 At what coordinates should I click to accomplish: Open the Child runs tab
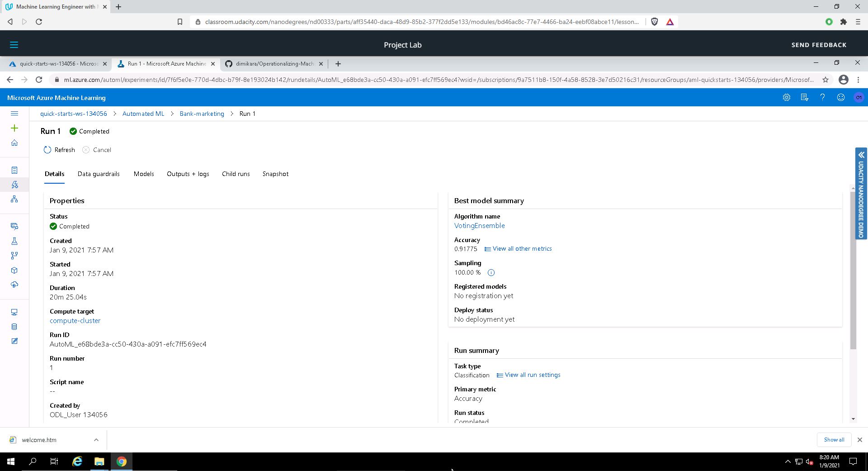236,174
